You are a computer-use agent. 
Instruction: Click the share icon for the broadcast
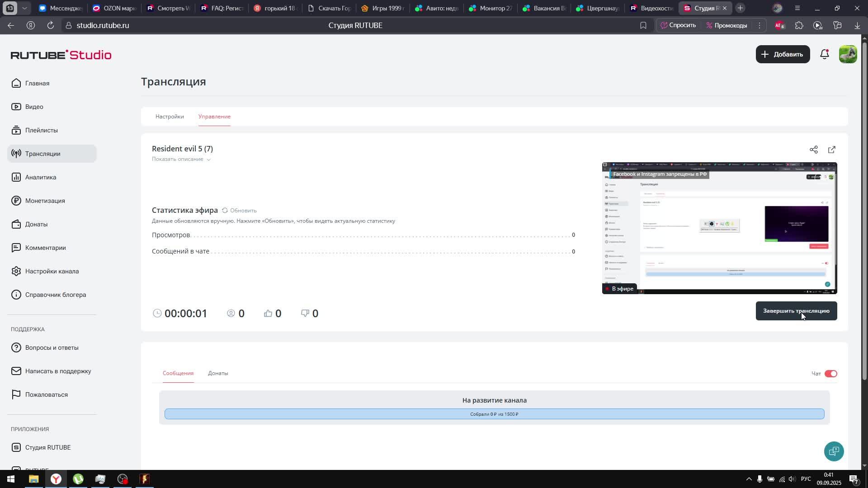tap(813, 150)
